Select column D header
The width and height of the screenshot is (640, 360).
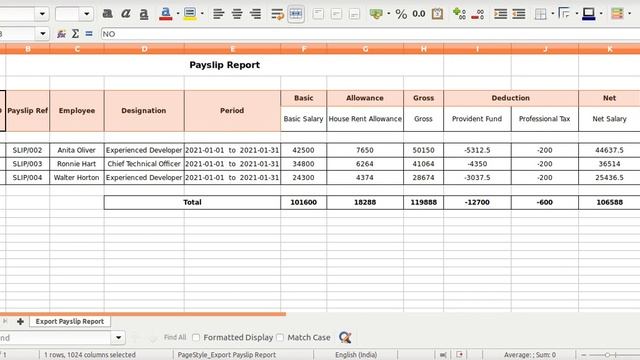(x=144, y=49)
